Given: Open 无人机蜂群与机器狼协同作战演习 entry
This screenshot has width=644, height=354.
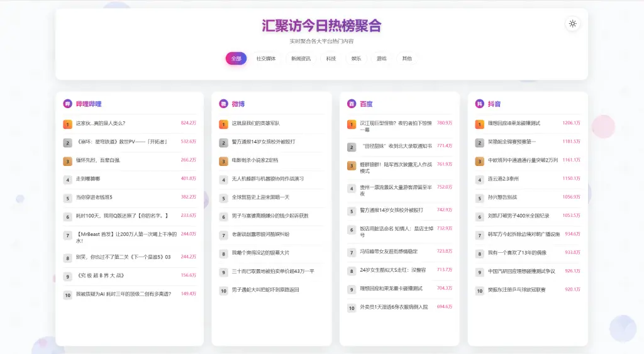Looking at the screenshot, I should [268, 179].
